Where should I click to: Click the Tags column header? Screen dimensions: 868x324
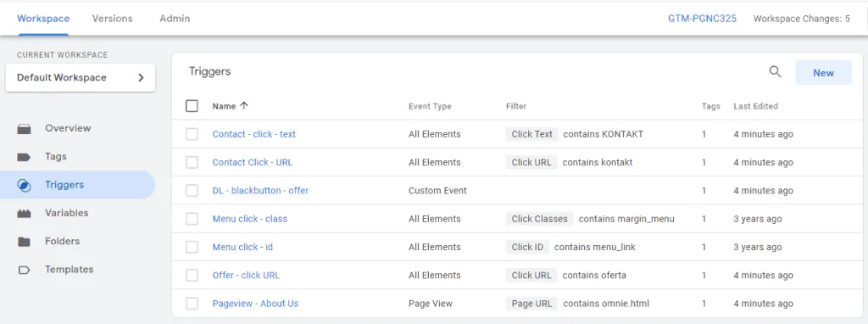point(711,106)
